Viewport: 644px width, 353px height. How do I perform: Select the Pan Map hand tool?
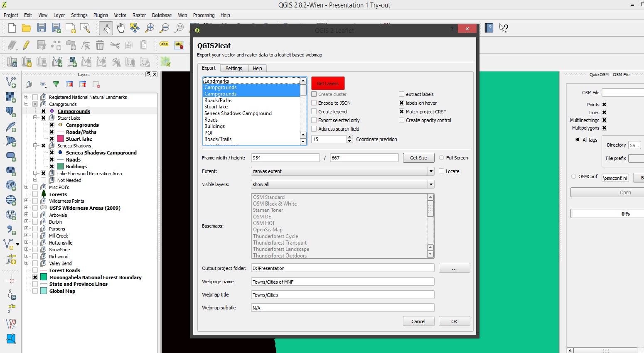click(x=120, y=28)
